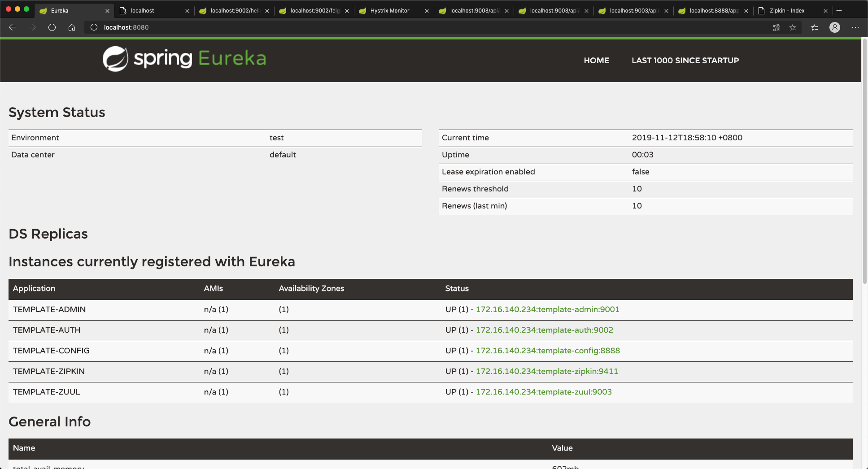Viewport: 868px width, 469px height.
Task: Open a new browser tab
Action: (x=839, y=10)
